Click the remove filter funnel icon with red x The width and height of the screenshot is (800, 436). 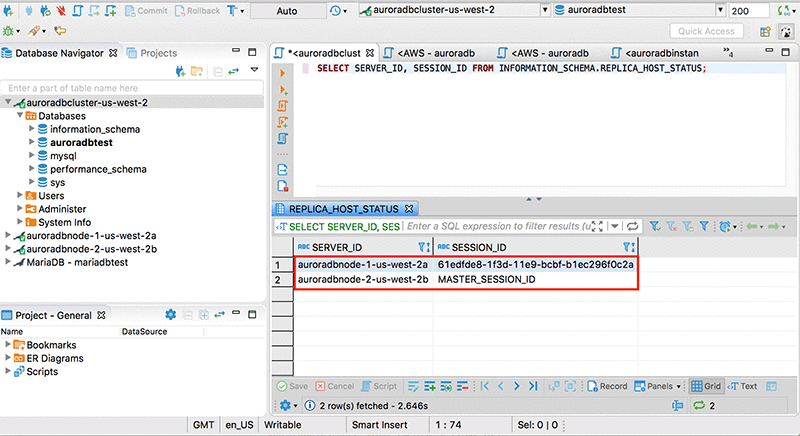(x=671, y=226)
